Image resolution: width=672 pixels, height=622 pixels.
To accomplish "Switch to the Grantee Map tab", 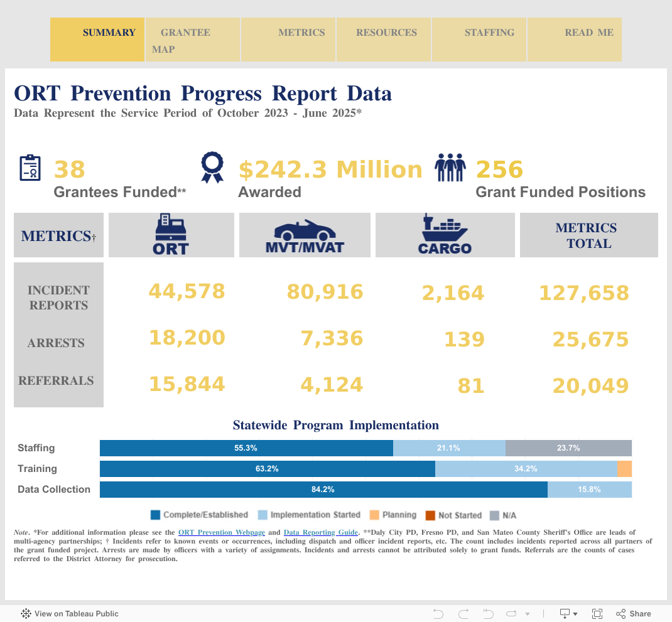I will [192, 40].
